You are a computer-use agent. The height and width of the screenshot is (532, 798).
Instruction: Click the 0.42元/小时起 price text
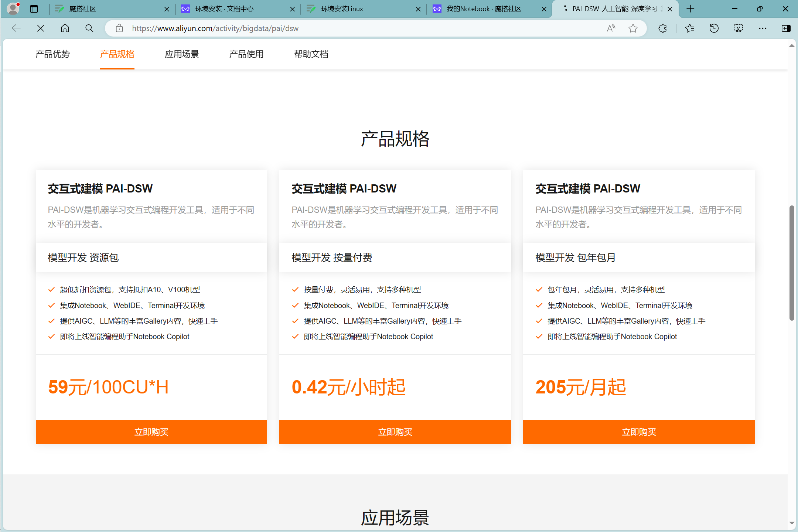click(349, 387)
